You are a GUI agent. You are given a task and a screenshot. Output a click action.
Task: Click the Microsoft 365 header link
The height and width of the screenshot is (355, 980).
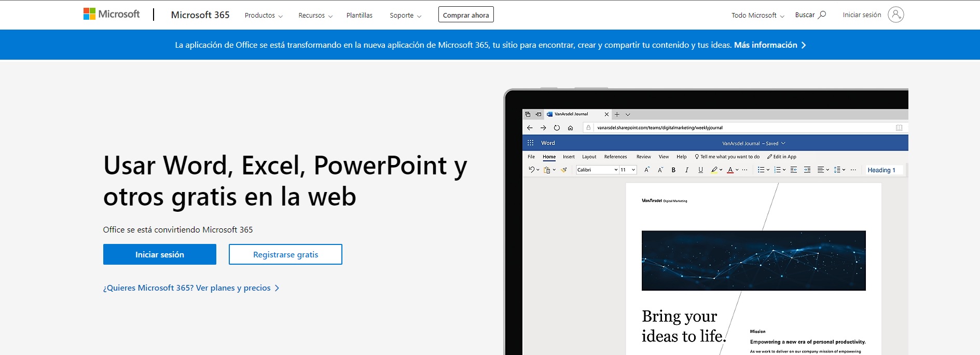pyautogui.click(x=200, y=15)
